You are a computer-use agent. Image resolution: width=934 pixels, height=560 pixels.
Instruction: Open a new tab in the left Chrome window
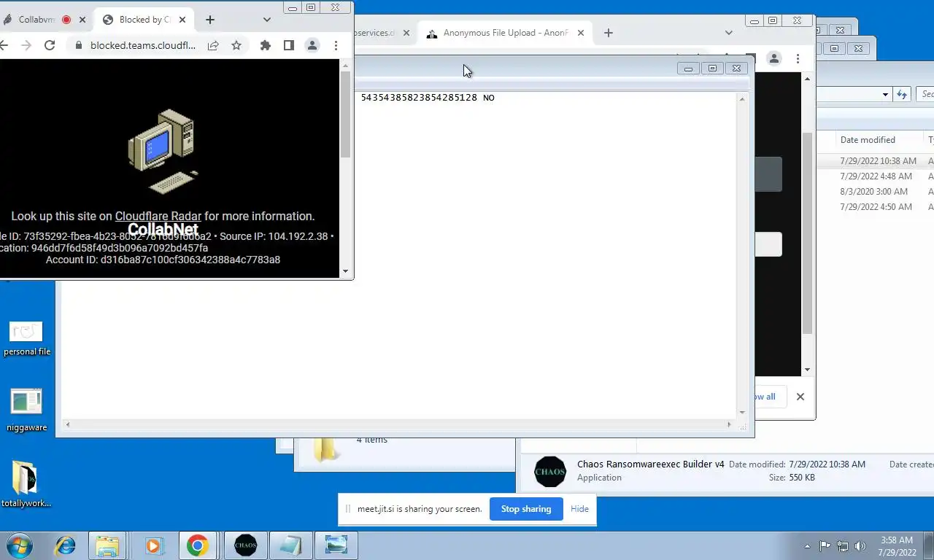210,20
